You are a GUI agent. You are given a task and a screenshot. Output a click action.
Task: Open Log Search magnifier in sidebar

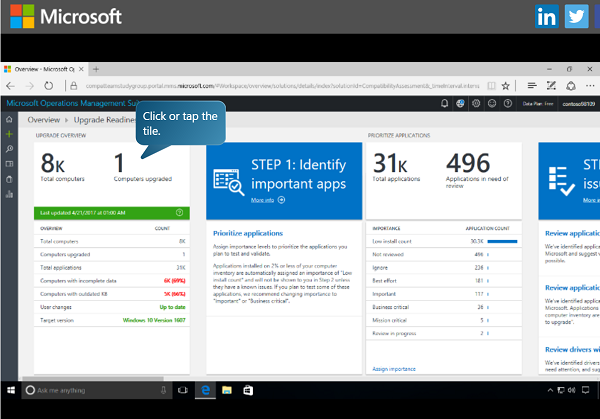pos(9,149)
